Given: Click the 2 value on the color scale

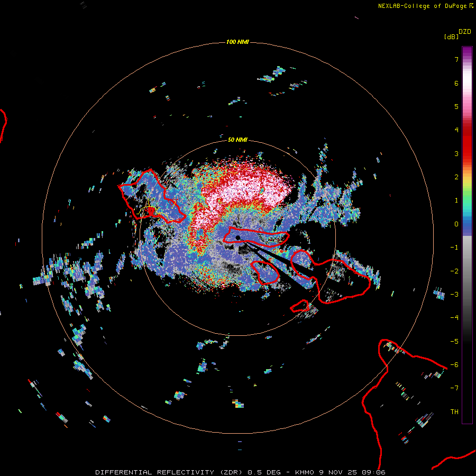Looking at the screenshot, I should [456, 177].
